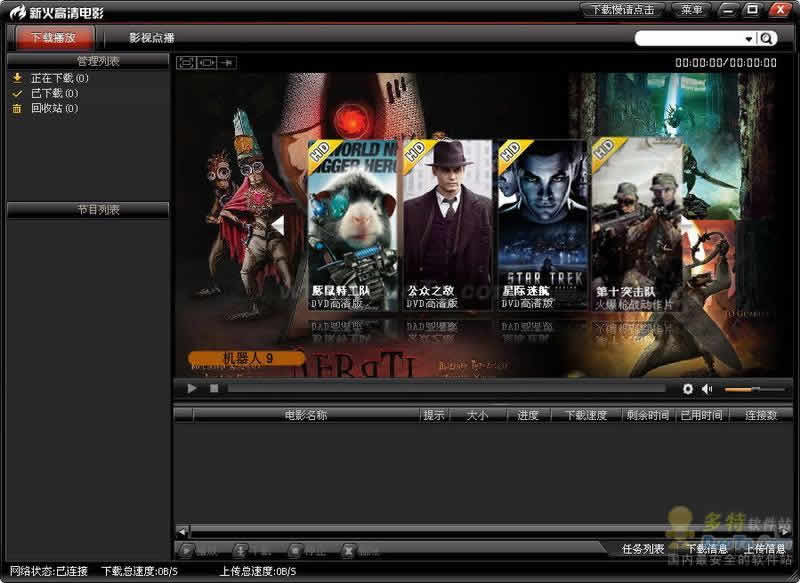Sort by 下载速度 column header
The width and height of the screenshot is (800, 583).
pos(586,415)
